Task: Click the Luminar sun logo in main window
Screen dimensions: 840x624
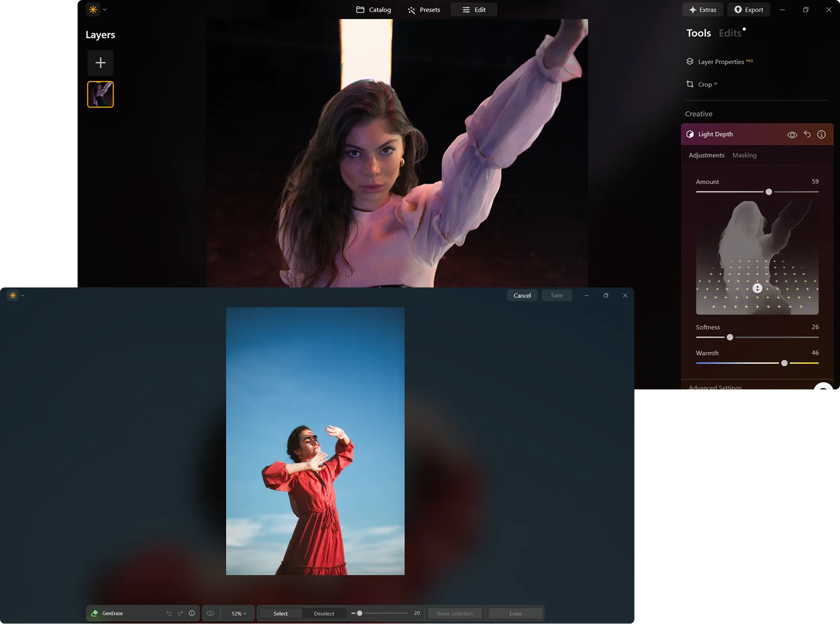Action: tap(93, 10)
